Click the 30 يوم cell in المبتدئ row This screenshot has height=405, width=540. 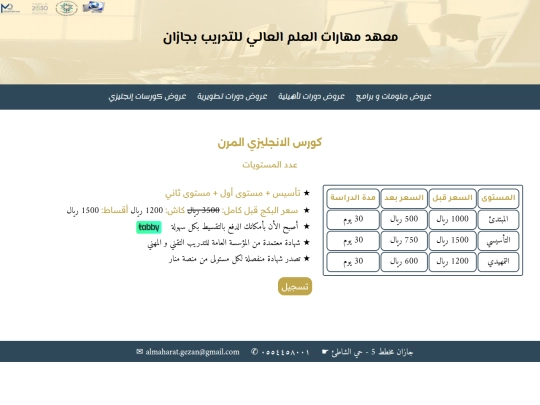click(x=353, y=219)
